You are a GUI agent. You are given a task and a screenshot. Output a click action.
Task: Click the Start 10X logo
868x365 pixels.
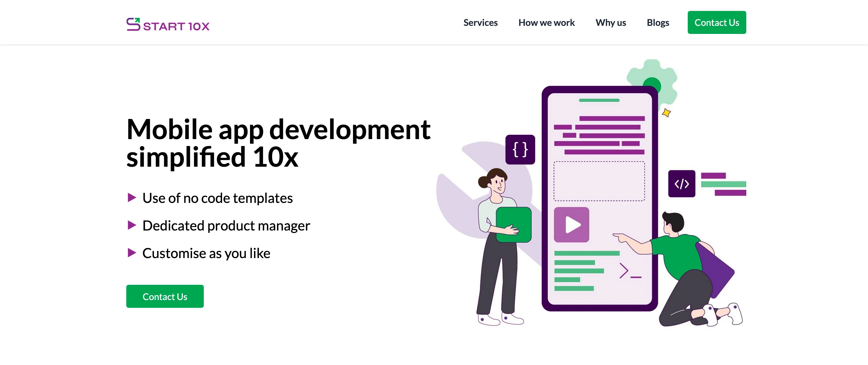(168, 24)
